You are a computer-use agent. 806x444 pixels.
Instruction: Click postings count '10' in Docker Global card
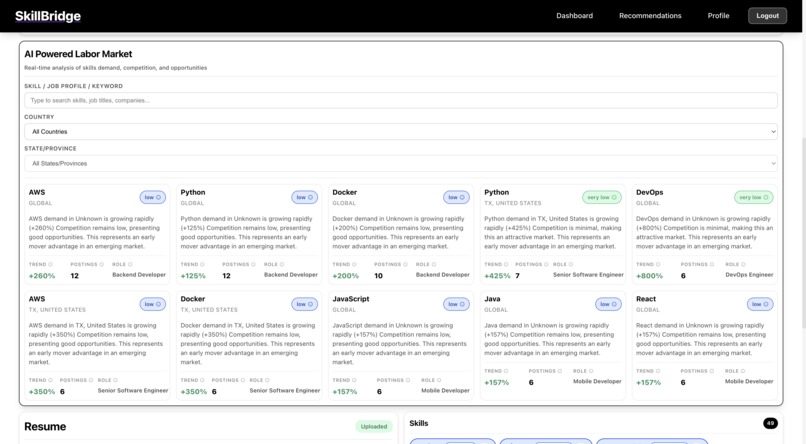point(378,276)
